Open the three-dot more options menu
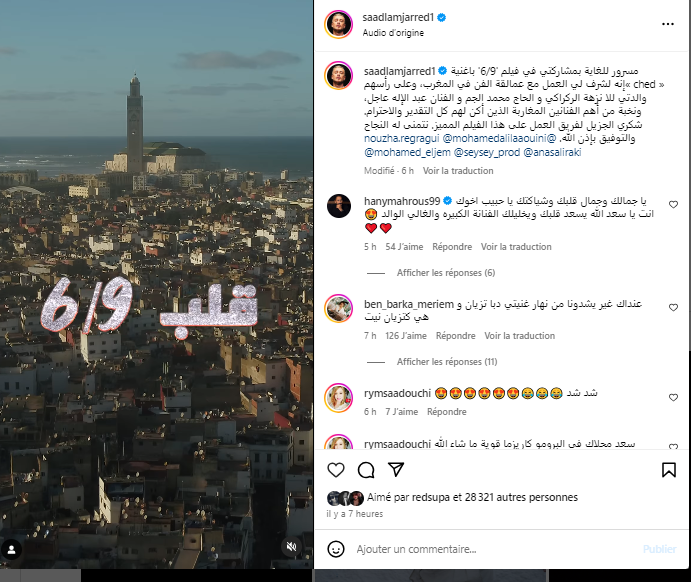The image size is (691, 582). [x=668, y=24]
